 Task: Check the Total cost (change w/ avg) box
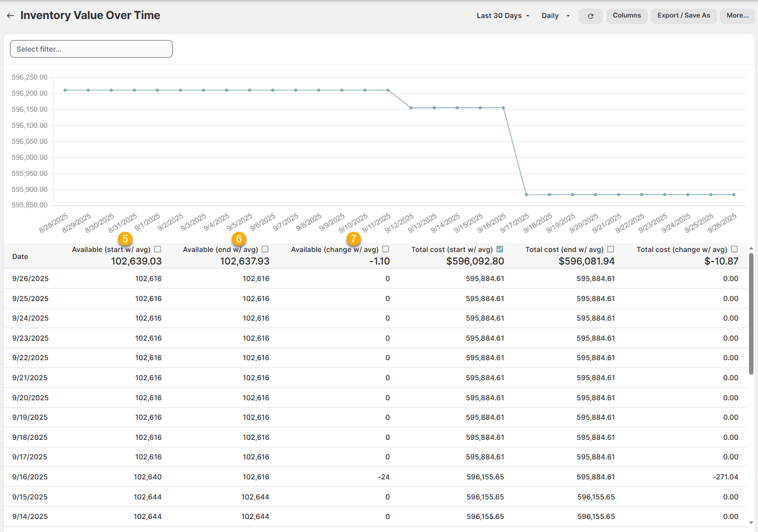(x=734, y=249)
